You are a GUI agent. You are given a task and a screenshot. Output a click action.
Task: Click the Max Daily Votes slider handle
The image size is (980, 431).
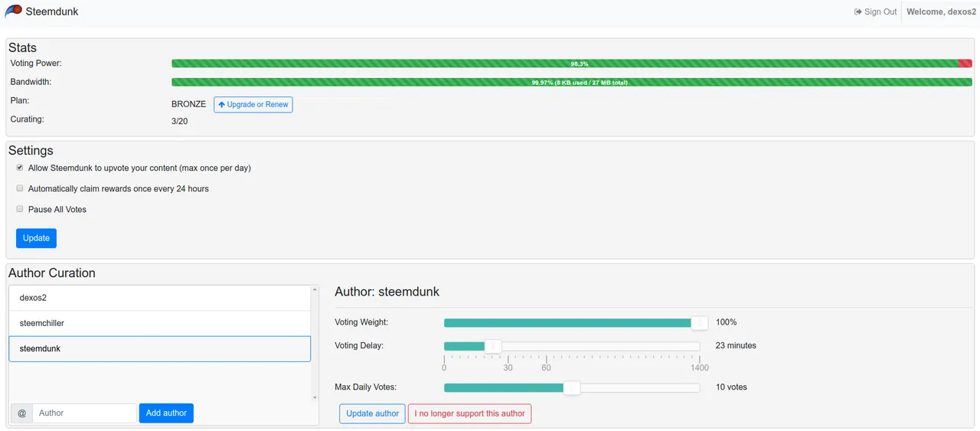[572, 387]
